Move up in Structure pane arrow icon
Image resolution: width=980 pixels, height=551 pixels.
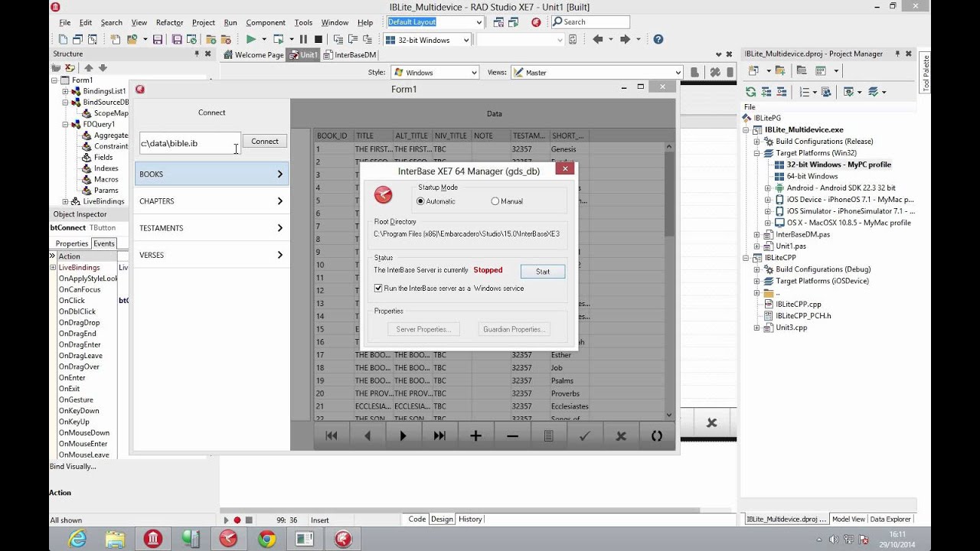tap(89, 68)
